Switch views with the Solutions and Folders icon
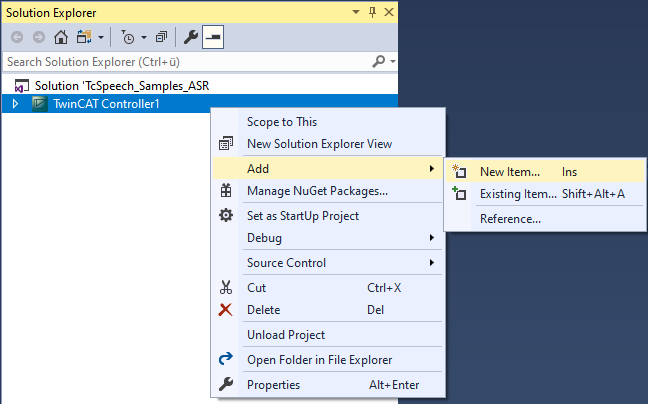The image size is (648, 404). (84, 37)
